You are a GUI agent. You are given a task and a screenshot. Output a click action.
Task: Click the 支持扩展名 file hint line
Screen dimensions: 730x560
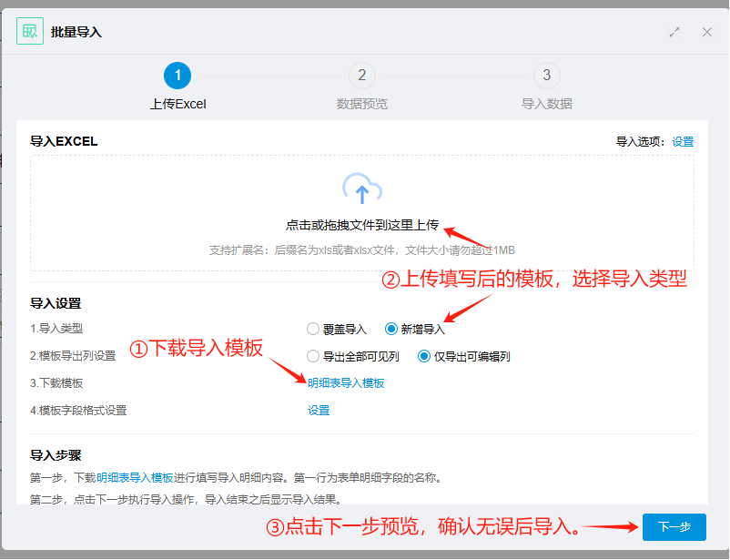tap(361, 249)
